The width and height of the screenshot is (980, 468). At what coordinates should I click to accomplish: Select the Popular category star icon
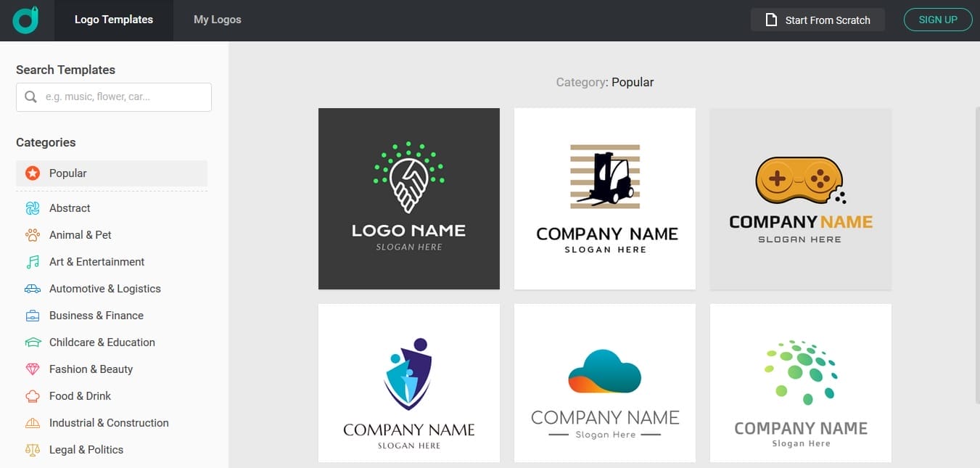coord(32,173)
